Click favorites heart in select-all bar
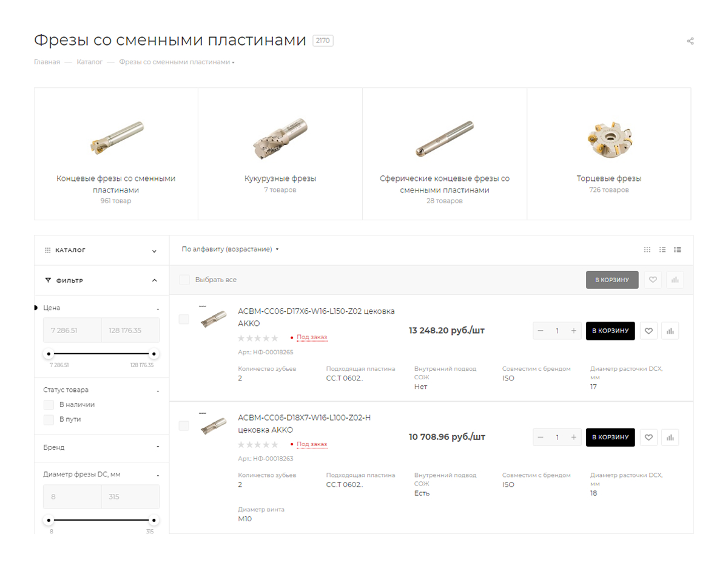 click(x=653, y=280)
